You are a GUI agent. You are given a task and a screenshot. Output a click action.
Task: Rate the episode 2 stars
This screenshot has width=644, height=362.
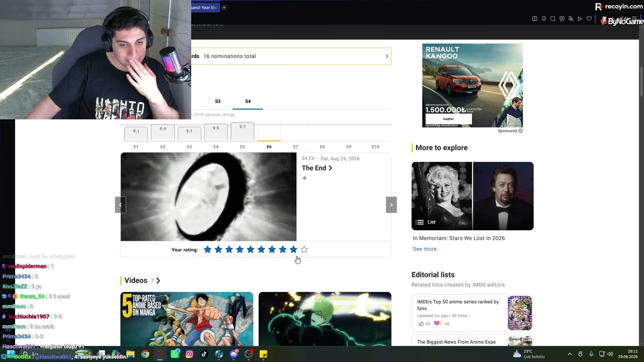218,249
